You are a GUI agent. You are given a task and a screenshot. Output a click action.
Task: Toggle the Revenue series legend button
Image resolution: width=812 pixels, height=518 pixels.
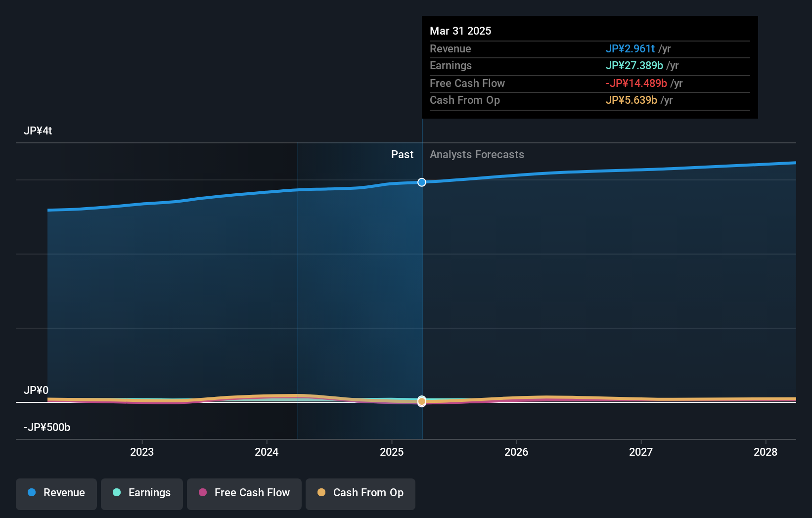click(x=56, y=494)
